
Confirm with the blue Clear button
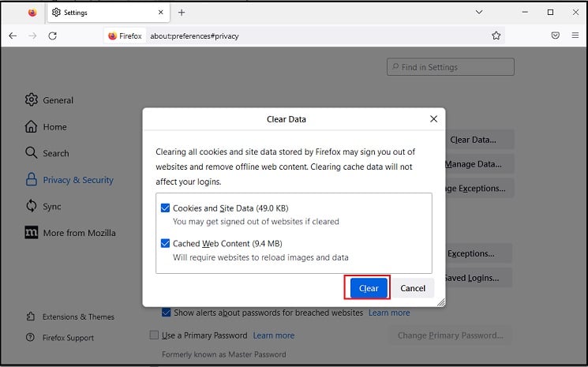369,288
